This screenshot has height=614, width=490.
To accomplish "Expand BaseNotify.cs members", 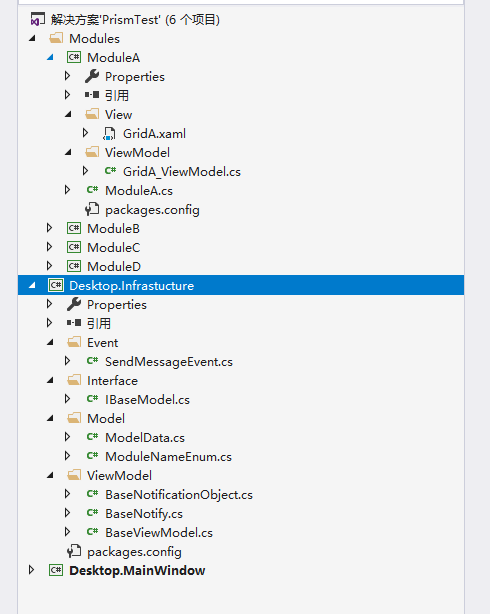I will pyautogui.click(x=67, y=513).
